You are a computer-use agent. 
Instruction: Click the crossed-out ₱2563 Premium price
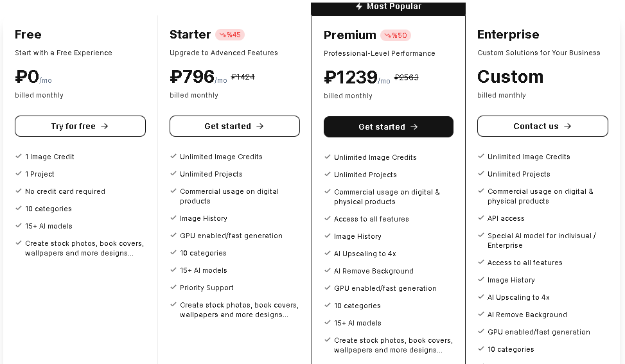[x=406, y=78]
